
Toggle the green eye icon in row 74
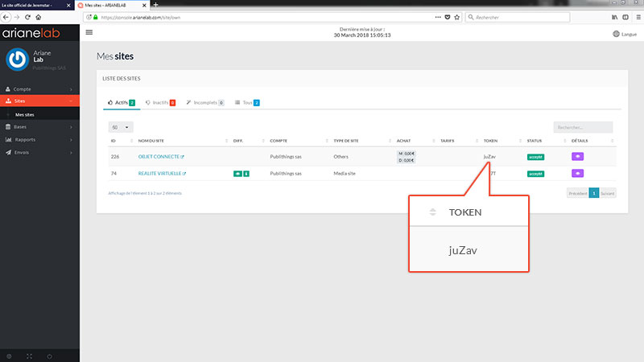click(x=237, y=174)
